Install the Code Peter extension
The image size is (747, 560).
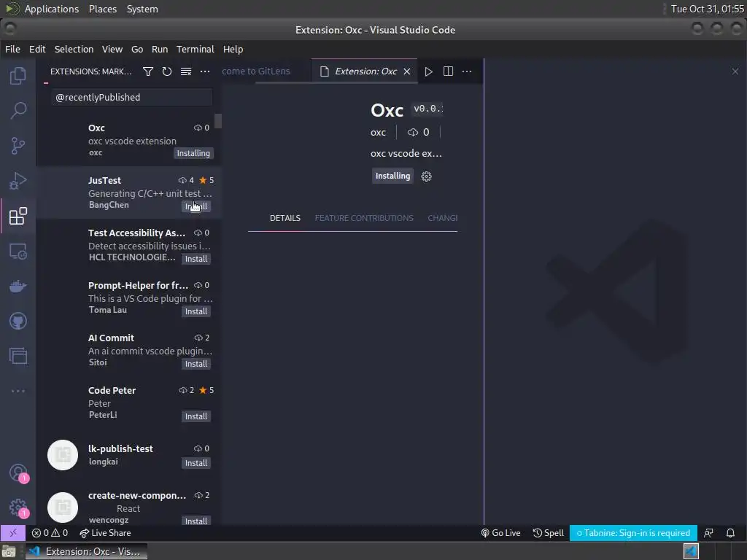(196, 416)
